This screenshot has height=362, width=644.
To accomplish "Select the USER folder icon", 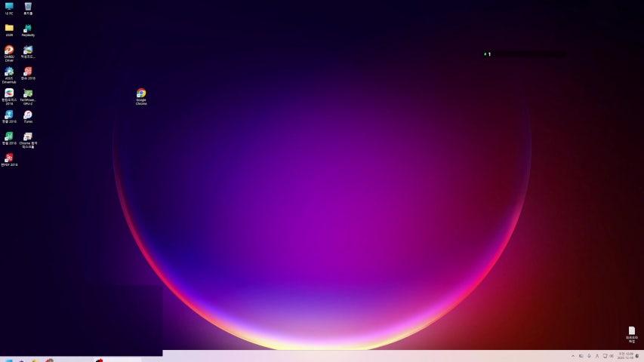I will click(9, 30).
